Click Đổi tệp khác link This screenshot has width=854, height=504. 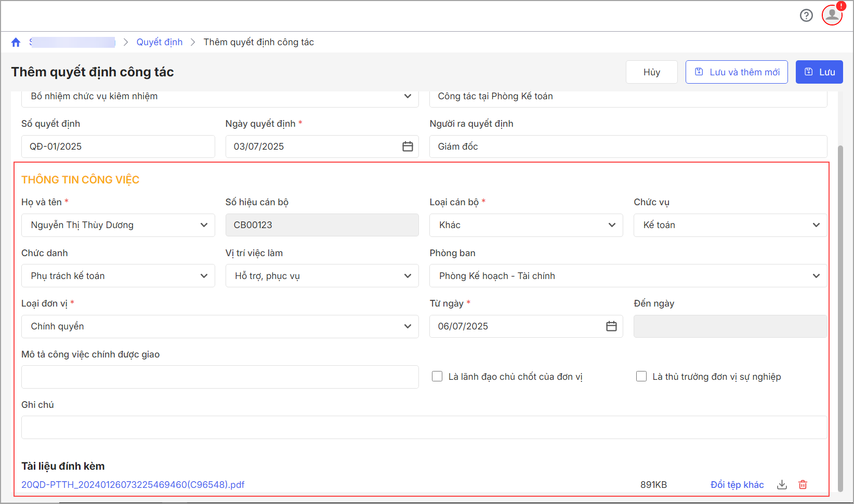click(x=737, y=485)
